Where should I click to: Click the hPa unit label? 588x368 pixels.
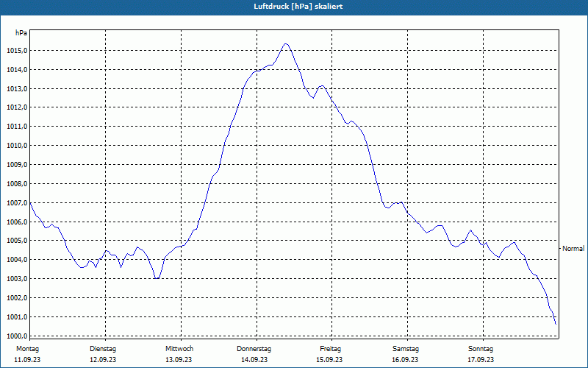pos(21,33)
